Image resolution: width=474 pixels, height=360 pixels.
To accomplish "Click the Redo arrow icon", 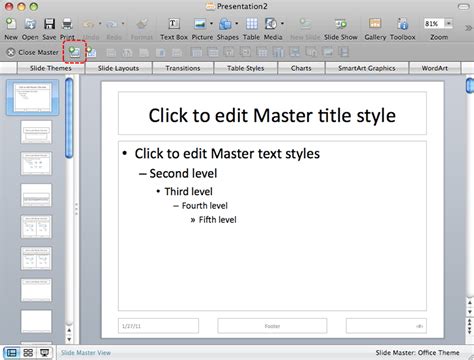I will pos(111,24).
